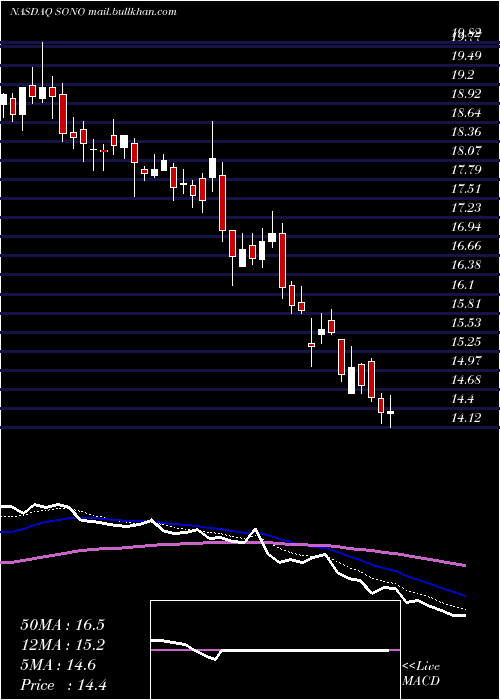
Task: Click the 16.1 price axis label
Action: [x=462, y=284]
